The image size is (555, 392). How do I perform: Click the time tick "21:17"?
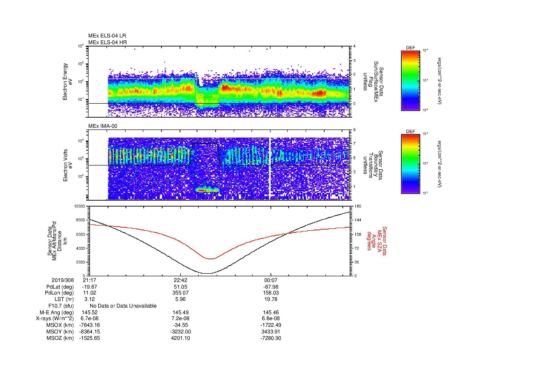[89, 280]
